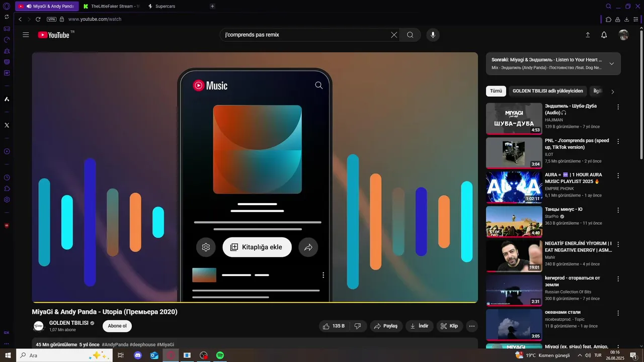Open options menu for океанами стали video

(618, 313)
